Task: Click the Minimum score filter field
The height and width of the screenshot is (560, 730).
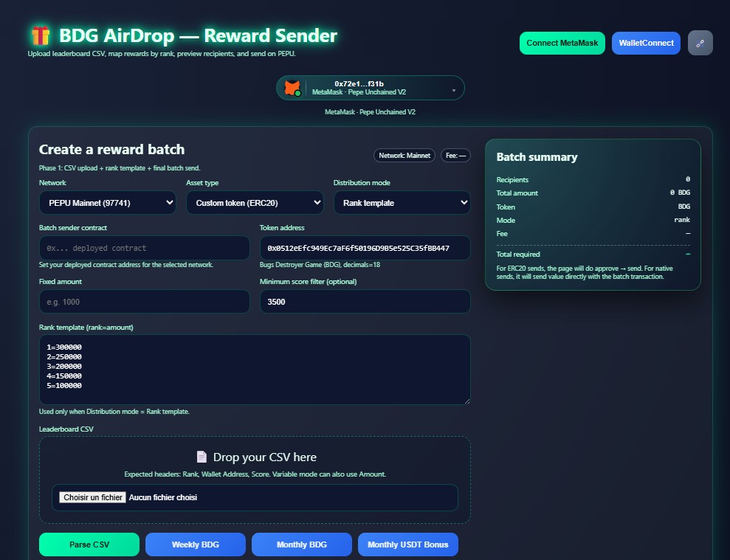Action: (x=365, y=302)
